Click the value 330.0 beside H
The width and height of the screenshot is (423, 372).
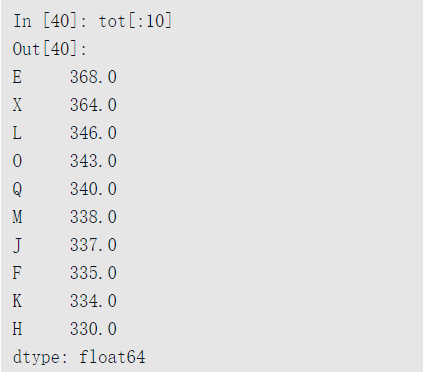click(x=93, y=329)
